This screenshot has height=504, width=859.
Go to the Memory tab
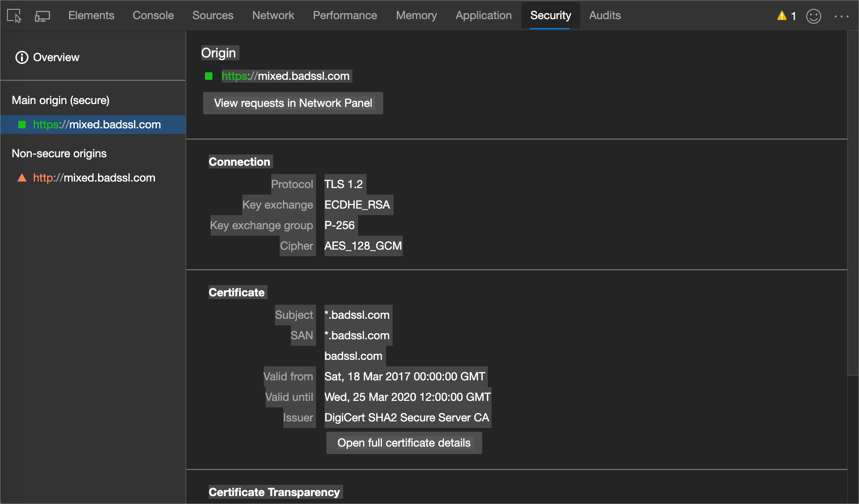[x=416, y=15]
